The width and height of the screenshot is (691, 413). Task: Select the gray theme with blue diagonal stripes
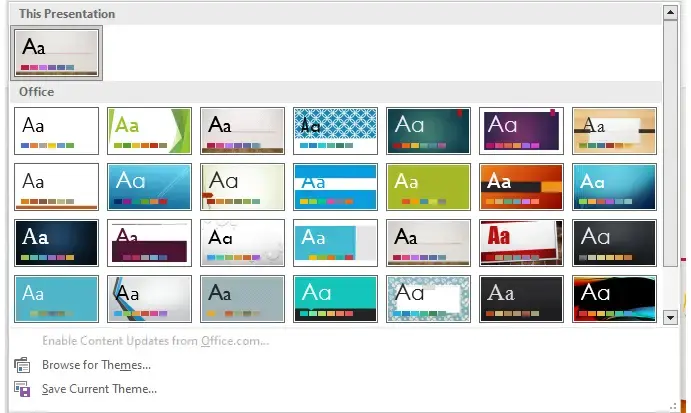(x=149, y=299)
